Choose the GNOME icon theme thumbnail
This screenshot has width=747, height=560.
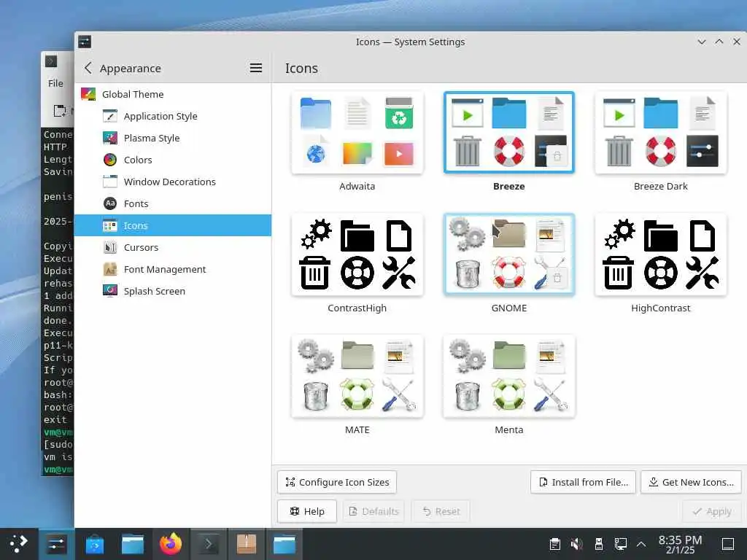coord(508,254)
